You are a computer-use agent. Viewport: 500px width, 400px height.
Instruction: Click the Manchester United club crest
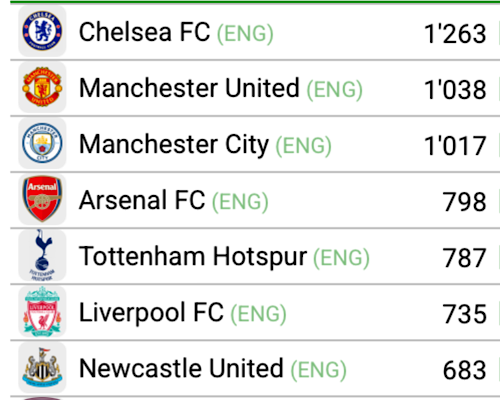pos(42,87)
